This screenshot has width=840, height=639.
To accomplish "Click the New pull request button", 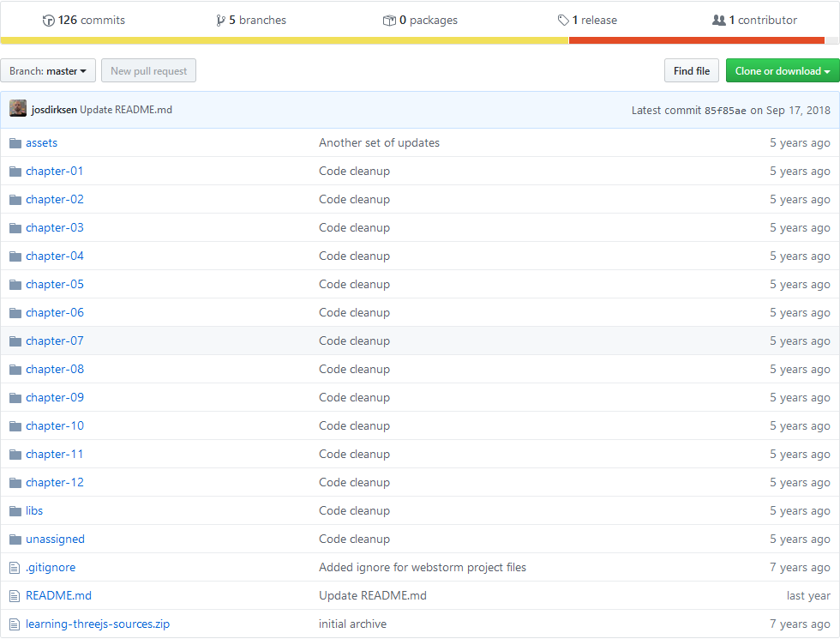I will click(149, 70).
